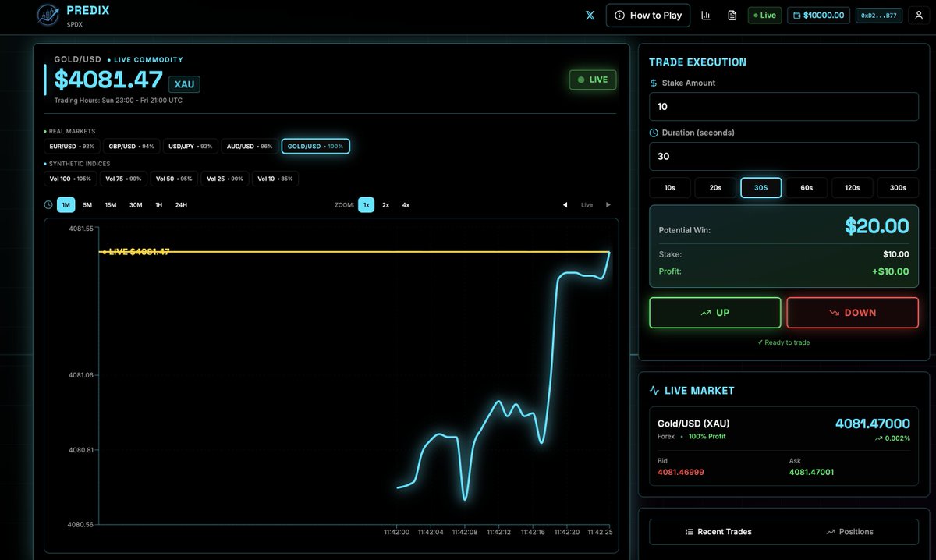Choose the 300s duration preset
The image size is (936, 560).
click(x=898, y=188)
